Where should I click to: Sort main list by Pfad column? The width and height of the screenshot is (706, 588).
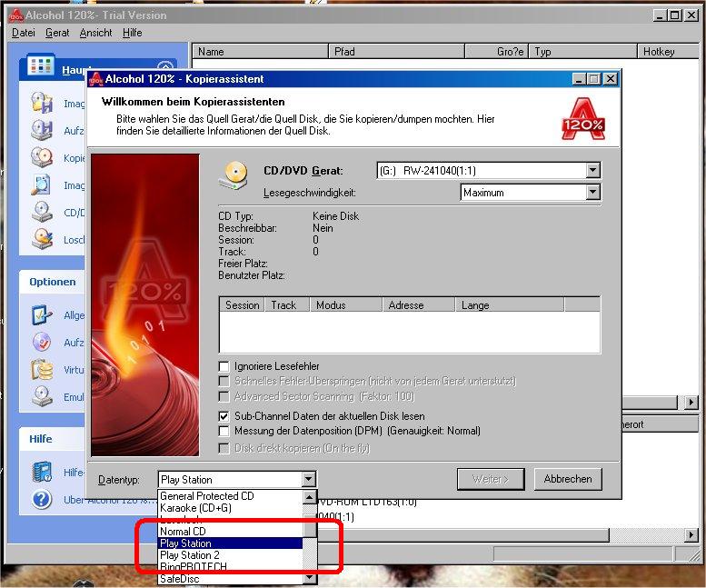point(397,51)
